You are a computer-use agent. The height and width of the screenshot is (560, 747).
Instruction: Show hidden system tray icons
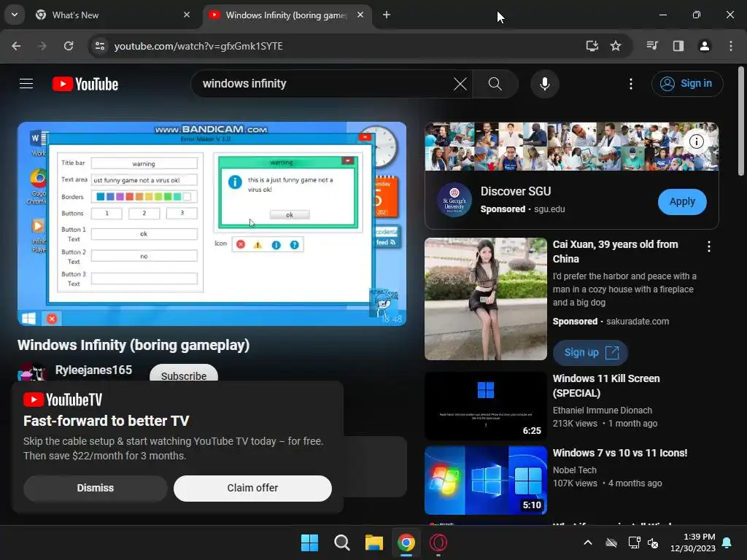tap(588, 542)
